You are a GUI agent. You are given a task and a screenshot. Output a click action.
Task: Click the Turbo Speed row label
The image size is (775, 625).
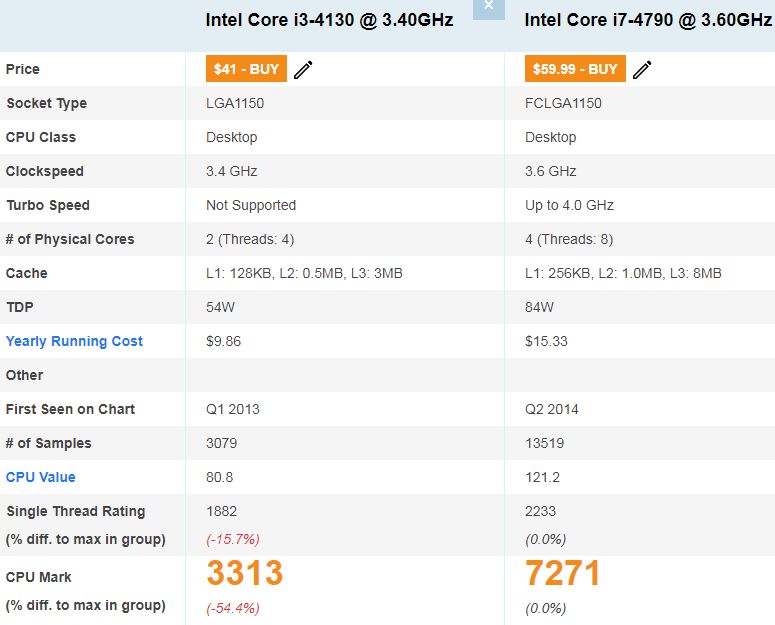[48, 206]
